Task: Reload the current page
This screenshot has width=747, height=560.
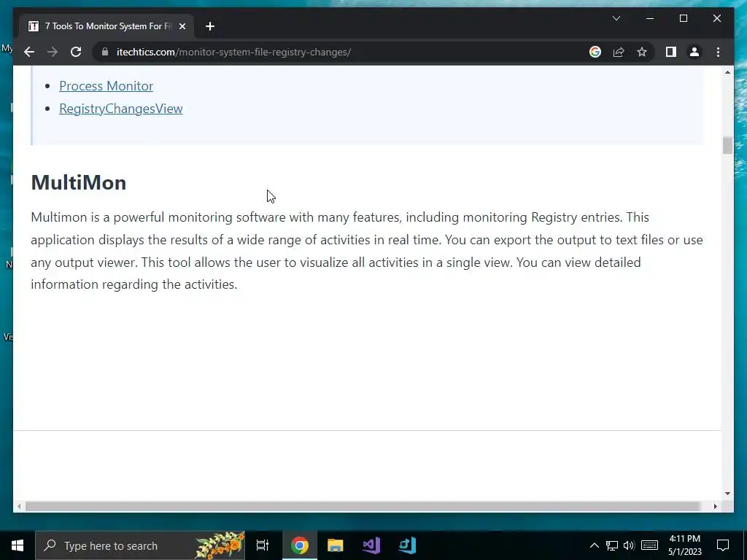Action: pos(76,52)
